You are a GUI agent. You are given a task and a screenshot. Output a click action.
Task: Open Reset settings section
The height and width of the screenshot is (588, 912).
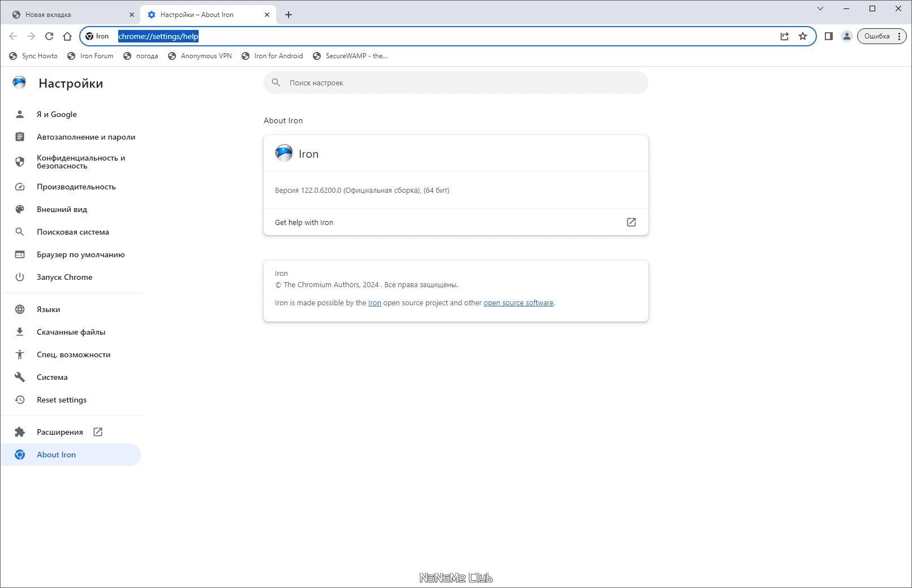[71, 400]
